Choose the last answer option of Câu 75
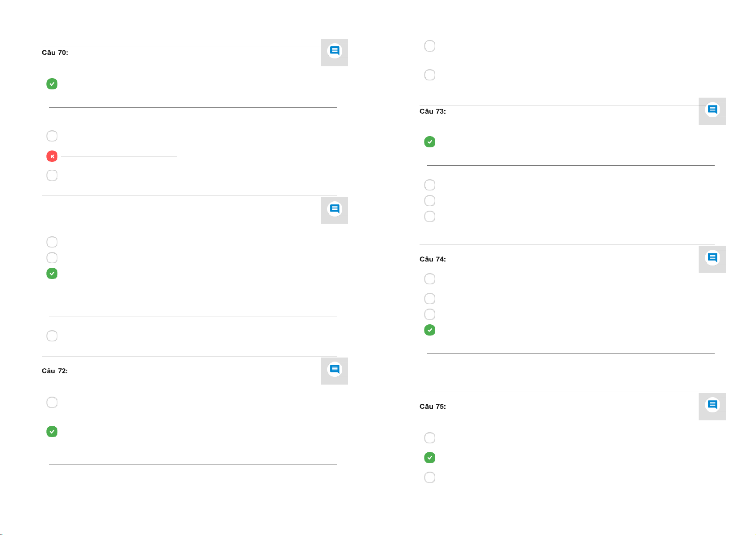 (430, 478)
